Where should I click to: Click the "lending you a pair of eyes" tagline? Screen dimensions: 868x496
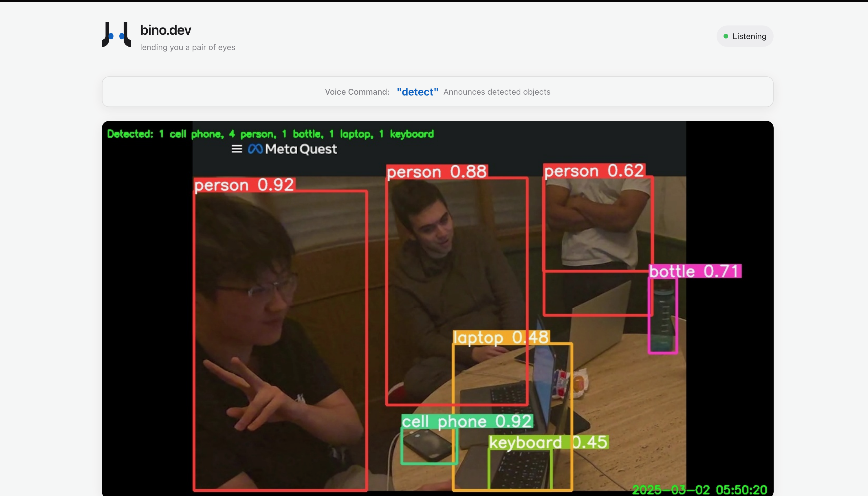pyautogui.click(x=187, y=47)
